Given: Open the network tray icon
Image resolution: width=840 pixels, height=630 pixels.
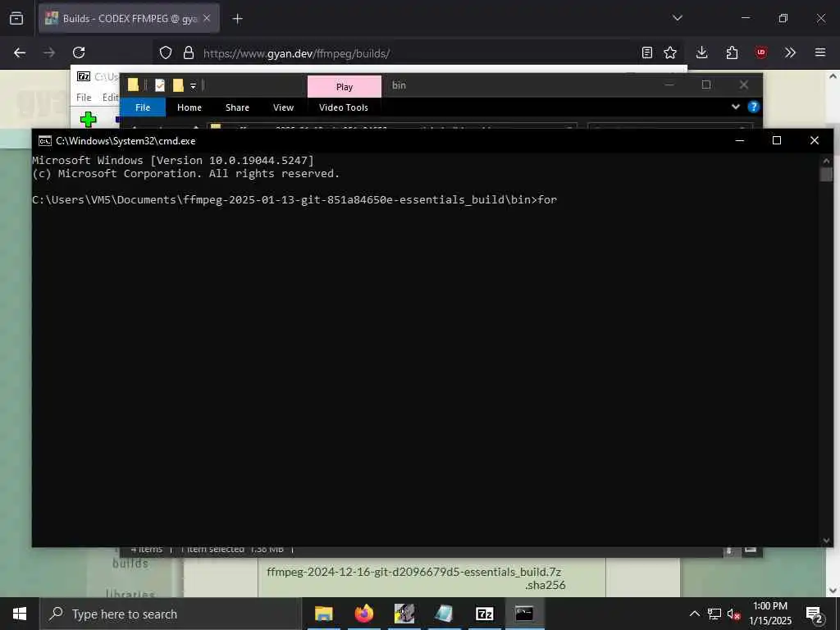Looking at the screenshot, I should coord(714,614).
